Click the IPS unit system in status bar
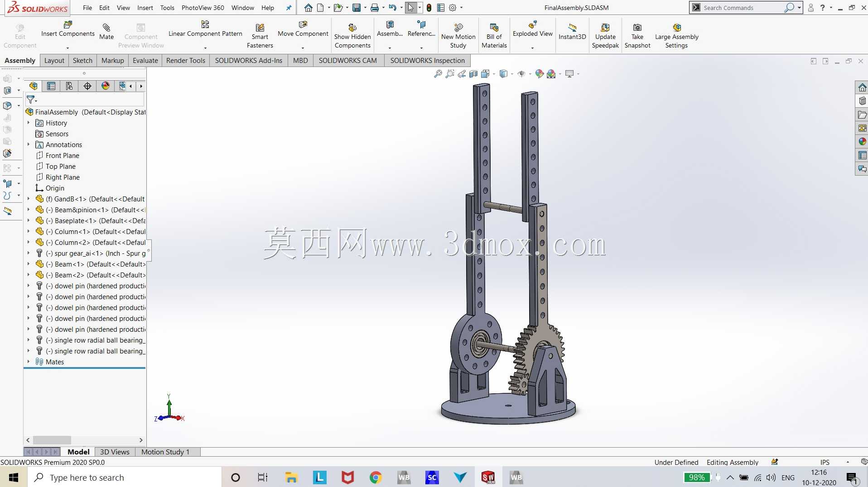868x487 pixels. [x=825, y=462]
